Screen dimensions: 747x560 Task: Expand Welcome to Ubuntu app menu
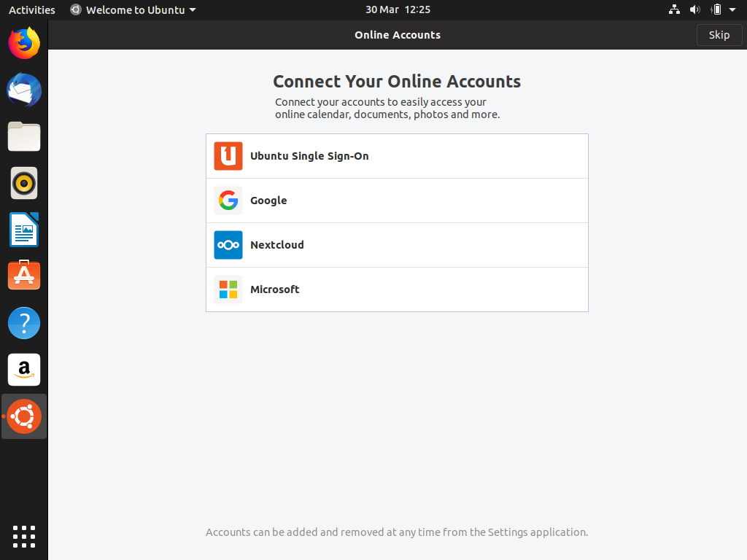[x=133, y=10]
